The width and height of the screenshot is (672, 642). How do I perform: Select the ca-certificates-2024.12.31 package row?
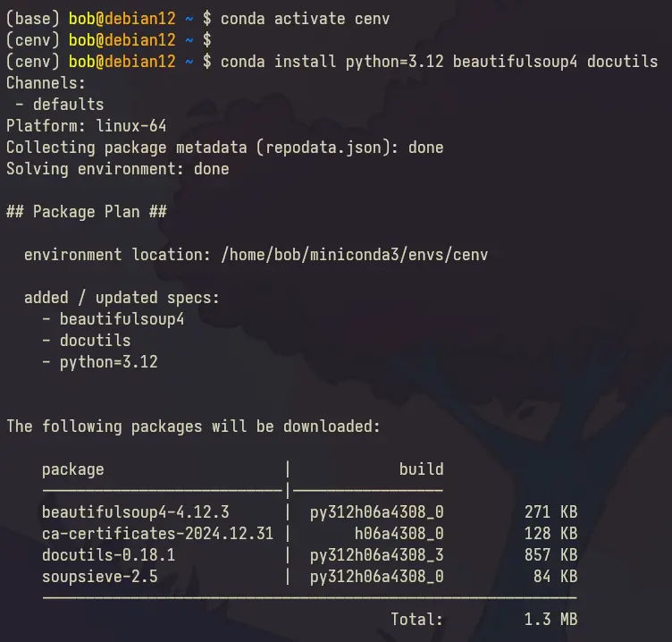tap(158, 534)
